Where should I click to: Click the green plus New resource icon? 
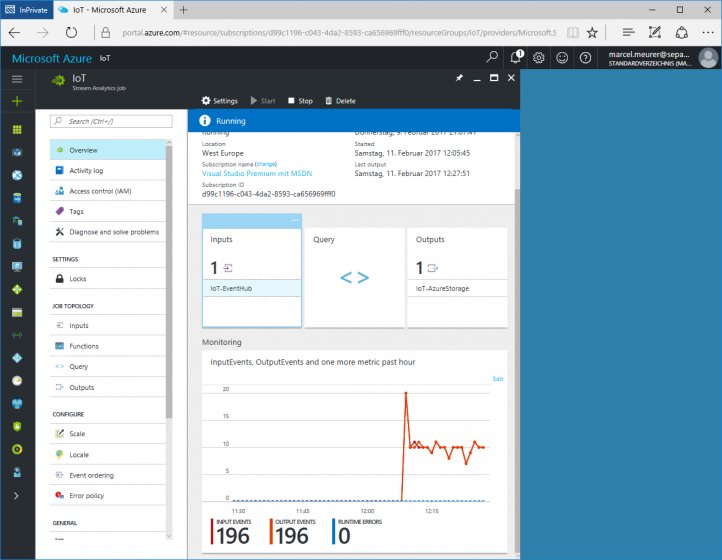(x=16, y=102)
